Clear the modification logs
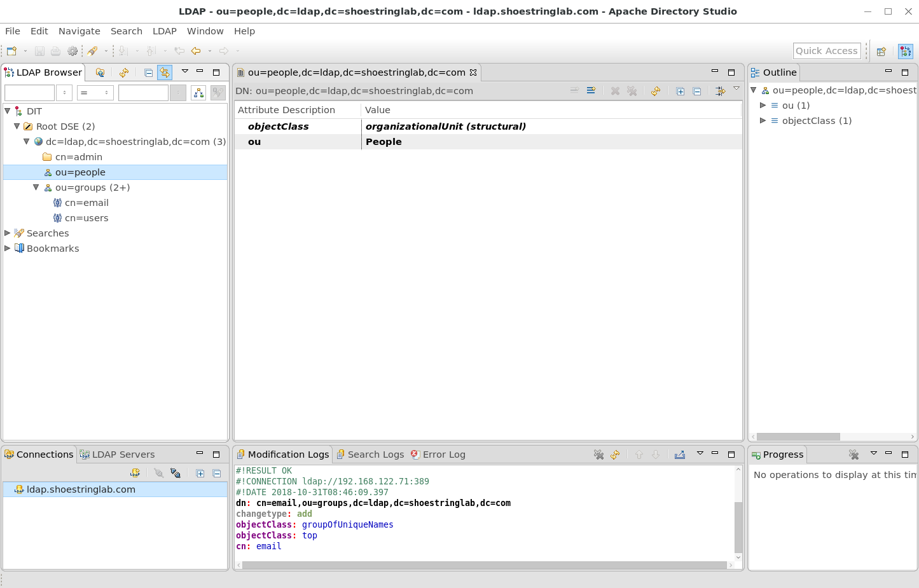919x588 pixels. click(598, 455)
